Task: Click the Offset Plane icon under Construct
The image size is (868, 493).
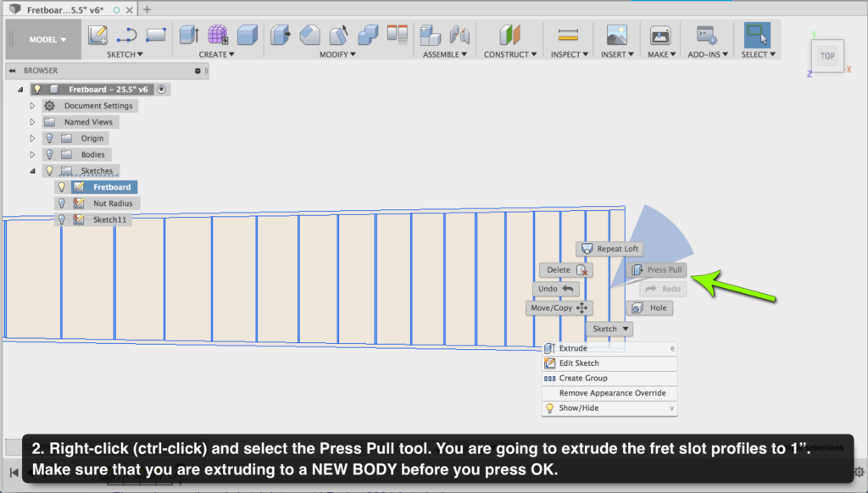Action: click(x=509, y=36)
